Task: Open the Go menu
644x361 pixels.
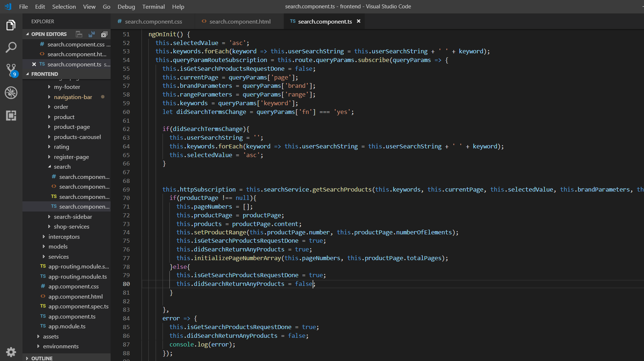Action: 107,7
